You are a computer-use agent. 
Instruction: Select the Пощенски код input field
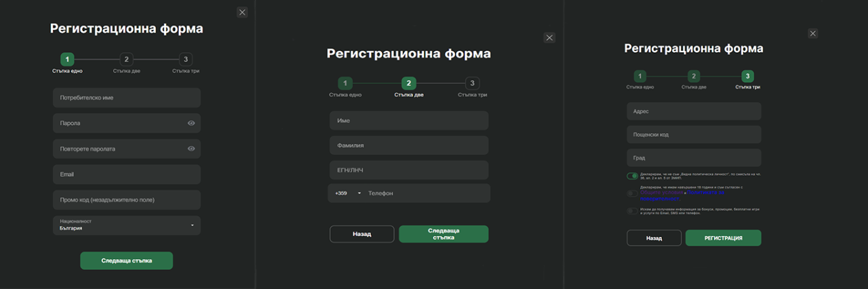tap(694, 134)
